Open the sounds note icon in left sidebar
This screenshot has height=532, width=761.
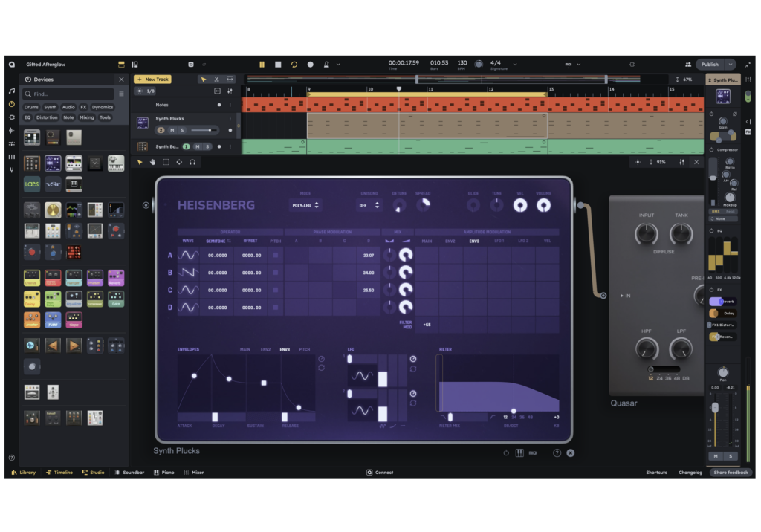click(x=12, y=91)
